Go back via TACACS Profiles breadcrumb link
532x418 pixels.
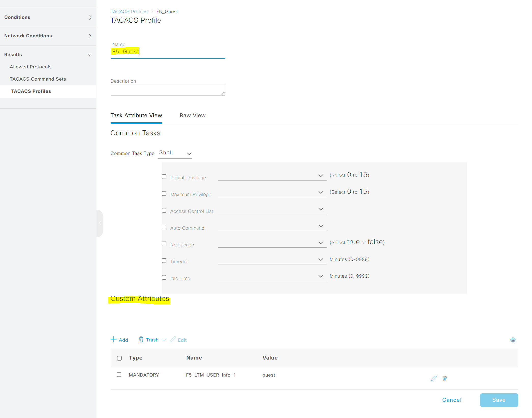pos(129,11)
